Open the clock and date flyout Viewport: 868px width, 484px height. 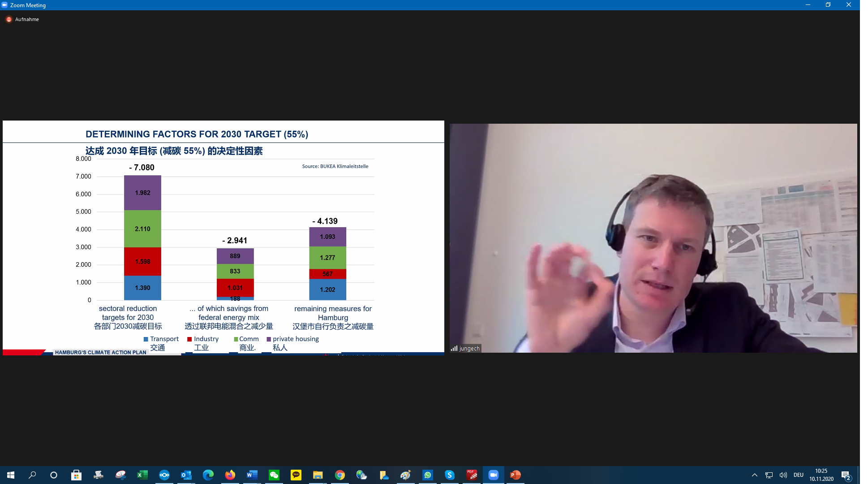coord(821,475)
